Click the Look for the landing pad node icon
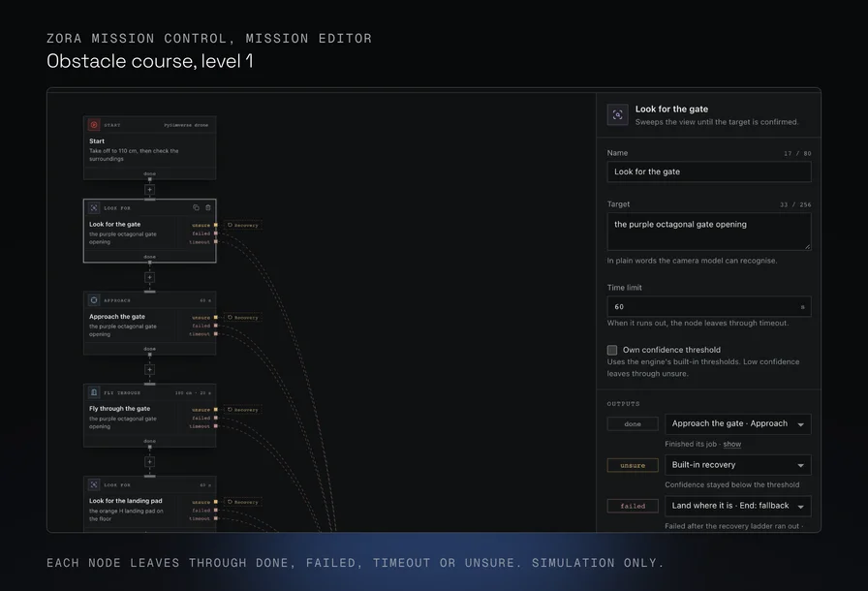 click(x=94, y=484)
